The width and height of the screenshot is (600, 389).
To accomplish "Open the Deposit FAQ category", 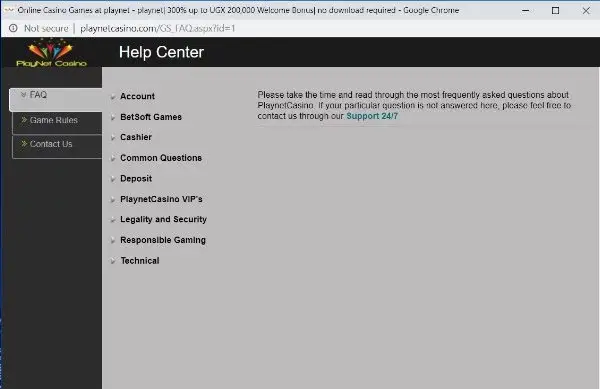I will (x=136, y=179).
